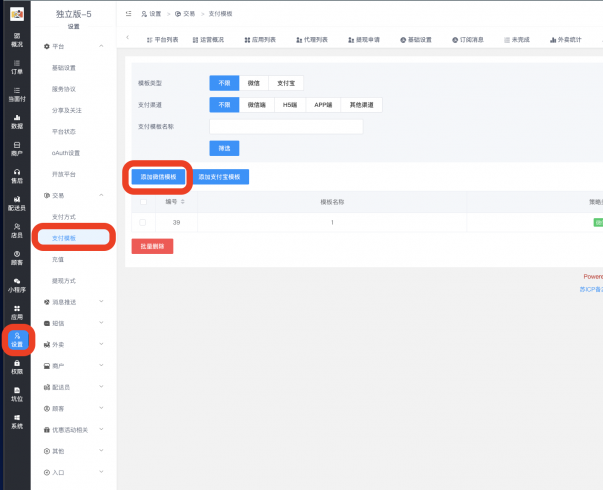This screenshot has height=490, width=603.
Task: Open 概况 overview in the left sidebar
Action: click(x=16, y=39)
